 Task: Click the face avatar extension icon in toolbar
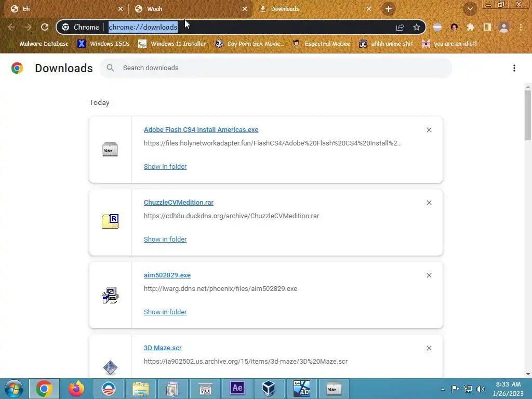(x=454, y=27)
